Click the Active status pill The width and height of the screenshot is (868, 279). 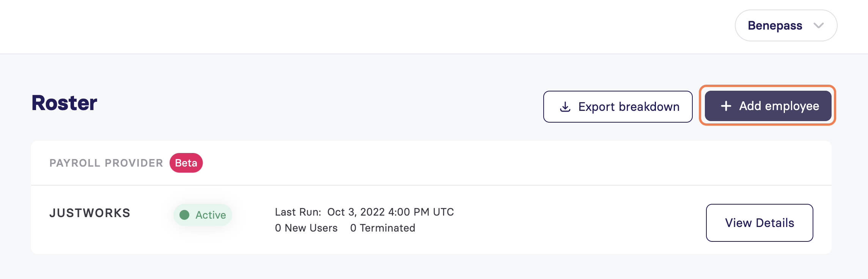click(203, 215)
